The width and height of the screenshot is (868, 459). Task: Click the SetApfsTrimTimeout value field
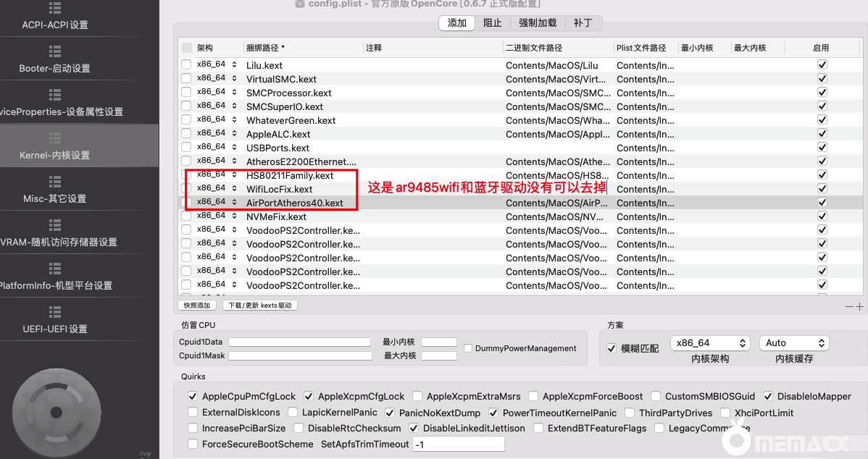(458, 444)
